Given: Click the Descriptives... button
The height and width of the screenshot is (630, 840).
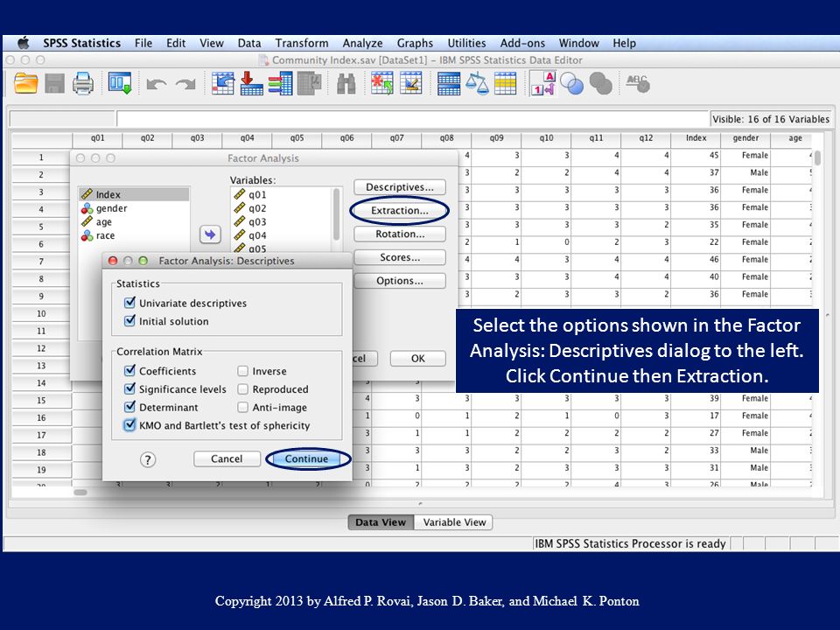Looking at the screenshot, I should click(400, 187).
